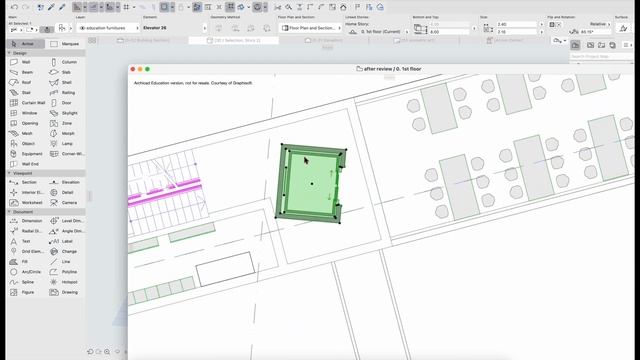The width and height of the screenshot is (640, 360).
Task: Select the Radial Dimension tool
Action: coord(26,231)
